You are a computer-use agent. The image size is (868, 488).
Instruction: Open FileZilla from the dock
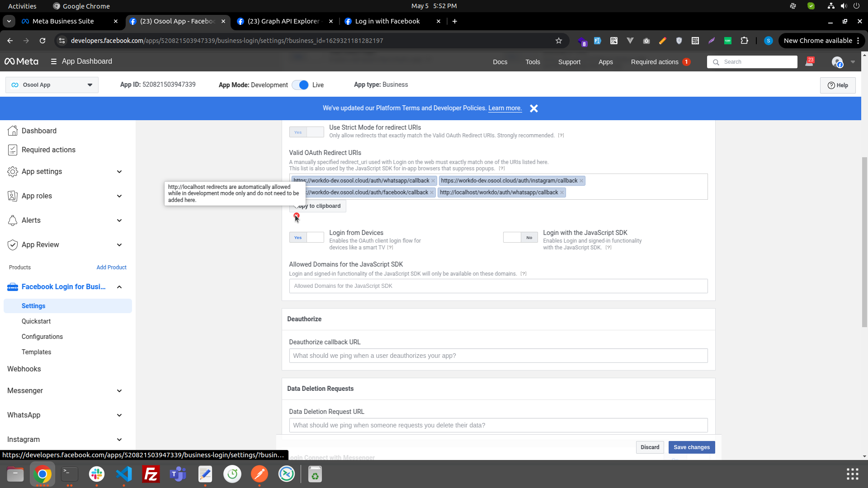[151, 474]
